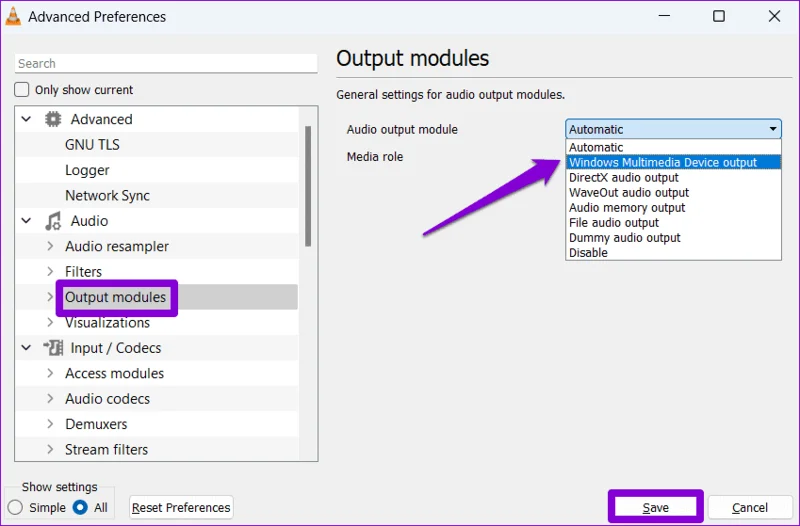Image resolution: width=800 pixels, height=526 pixels.
Task: Enable Only show current checkbox
Action: point(21,90)
